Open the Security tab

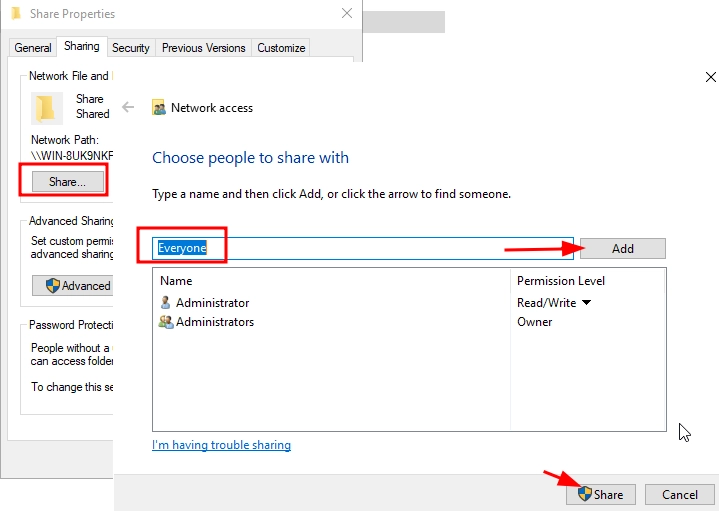[x=131, y=48]
